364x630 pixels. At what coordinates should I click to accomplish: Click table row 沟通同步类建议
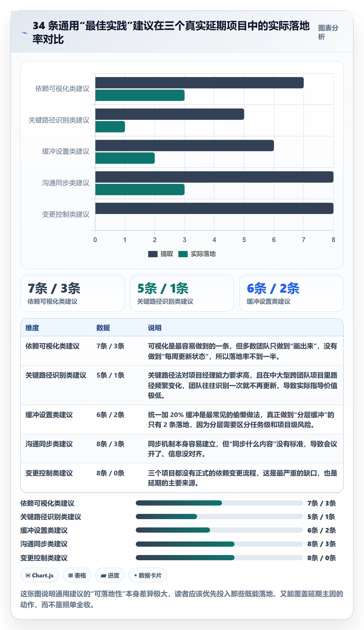pos(182,449)
